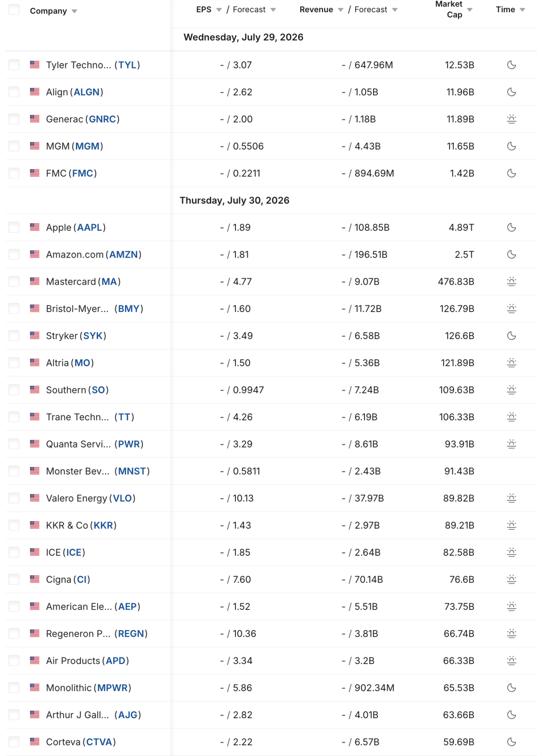Open the Company column sort dropdown arrow
537x756 pixels.
tap(74, 11)
